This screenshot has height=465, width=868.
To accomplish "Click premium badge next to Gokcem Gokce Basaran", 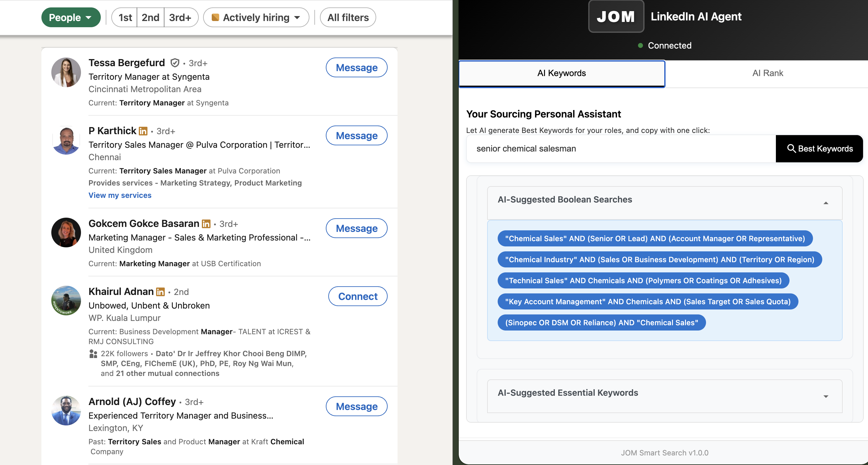I will 206,224.
